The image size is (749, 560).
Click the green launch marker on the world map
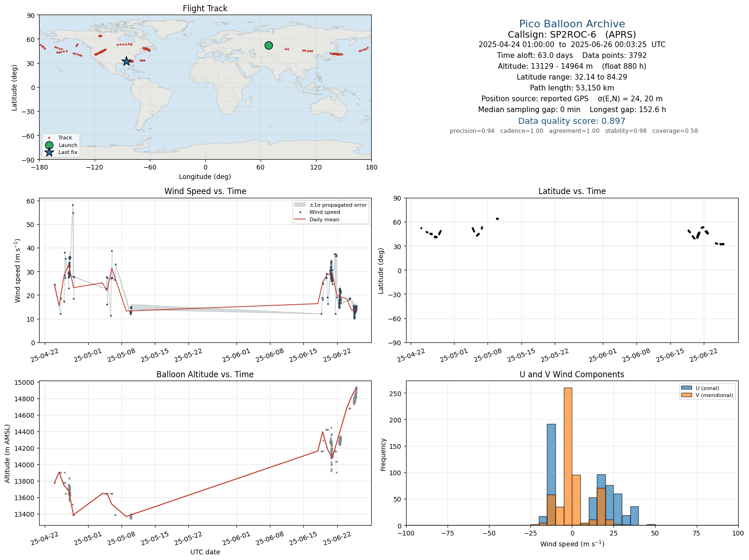269,45
